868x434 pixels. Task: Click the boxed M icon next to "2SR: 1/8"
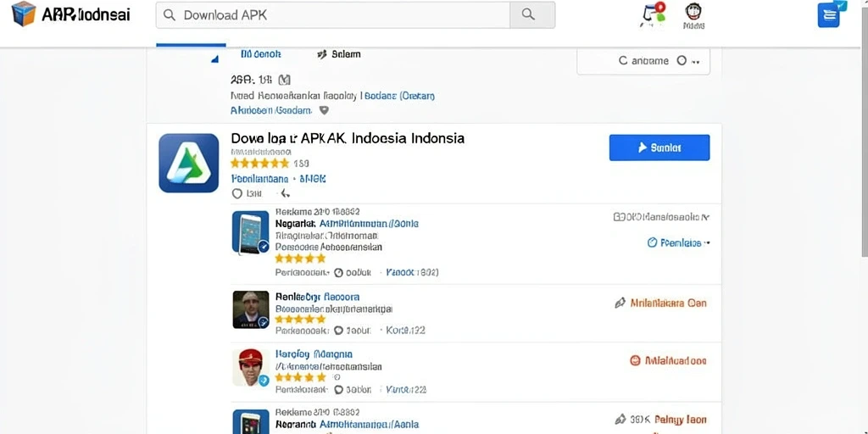click(x=284, y=80)
